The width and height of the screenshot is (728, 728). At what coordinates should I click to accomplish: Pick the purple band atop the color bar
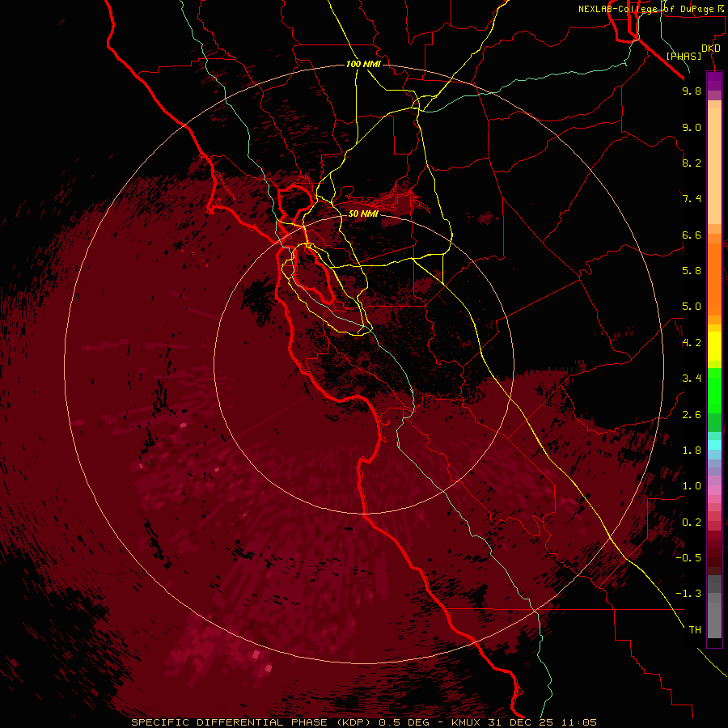[714, 81]
